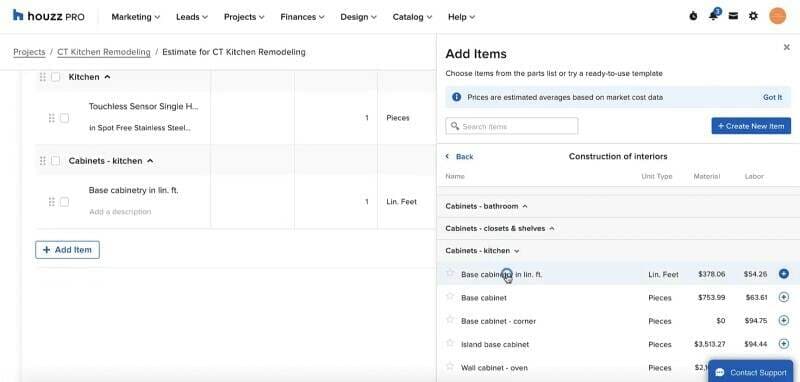Dismiss price notice with Got It
The image size is (800, 382).
(772, 97)
